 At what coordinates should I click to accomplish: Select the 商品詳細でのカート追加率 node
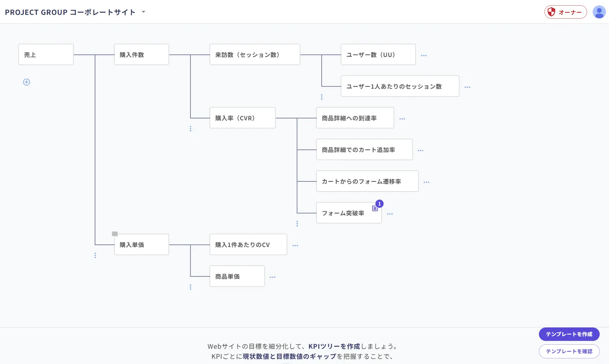pyautogui.click(x=365, y=149)
